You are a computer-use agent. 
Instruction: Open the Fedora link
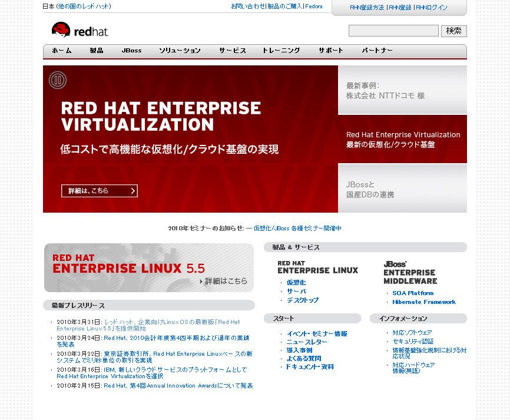pyautogui.click(x=314, y=6)
